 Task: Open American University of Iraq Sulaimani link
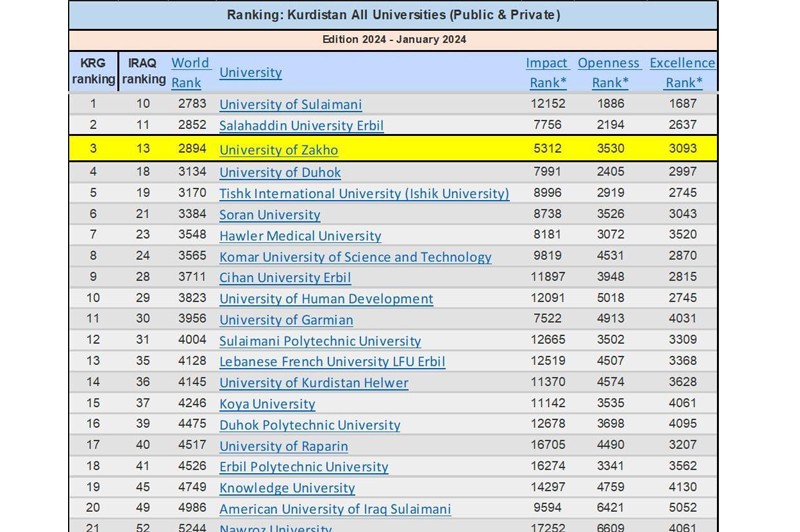point(335,509)
